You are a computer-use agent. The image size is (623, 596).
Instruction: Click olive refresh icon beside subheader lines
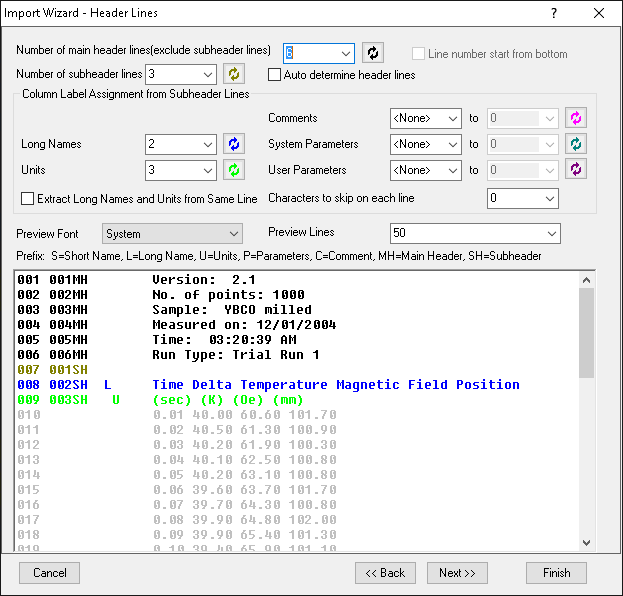pos(234,74)
